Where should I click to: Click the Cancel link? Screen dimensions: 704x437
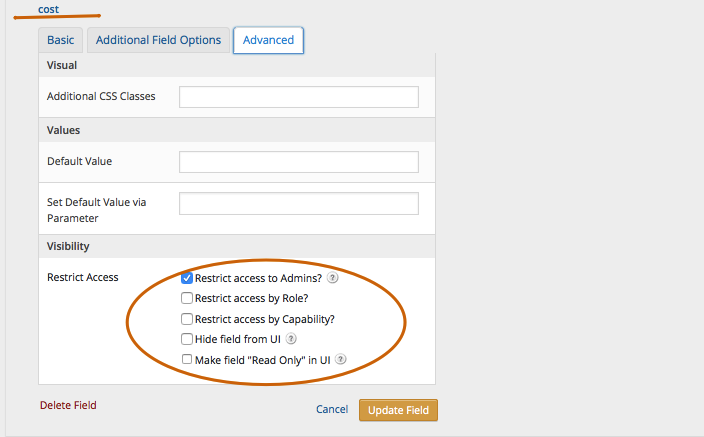331,410
